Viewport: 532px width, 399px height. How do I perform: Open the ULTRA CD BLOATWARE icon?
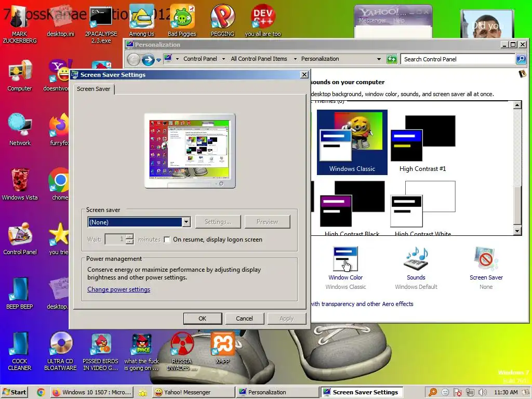point(60,351)
